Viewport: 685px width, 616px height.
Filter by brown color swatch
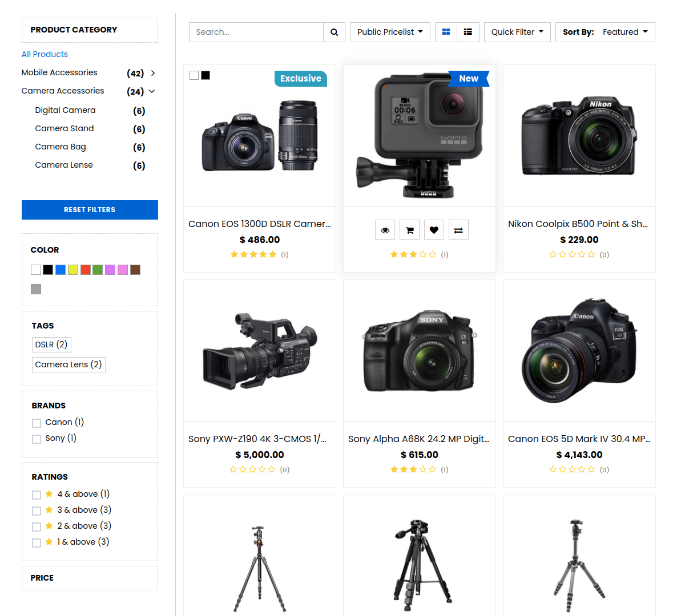(135, 270)
